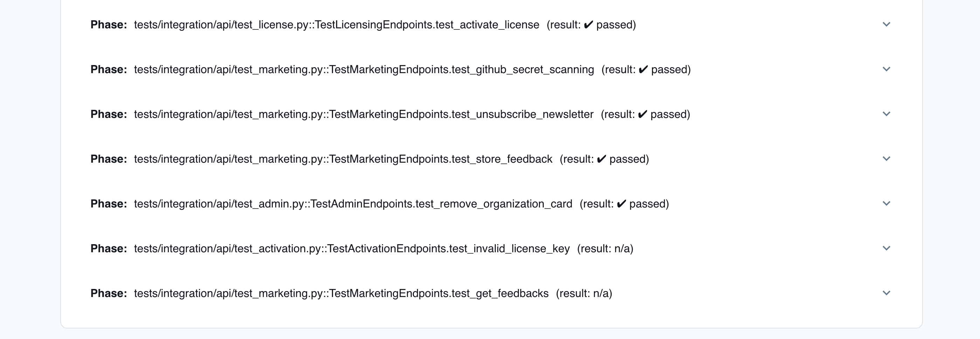
Task: Click the Phase label of test_get_feedbacks
Action: click(x=108, y=293)
